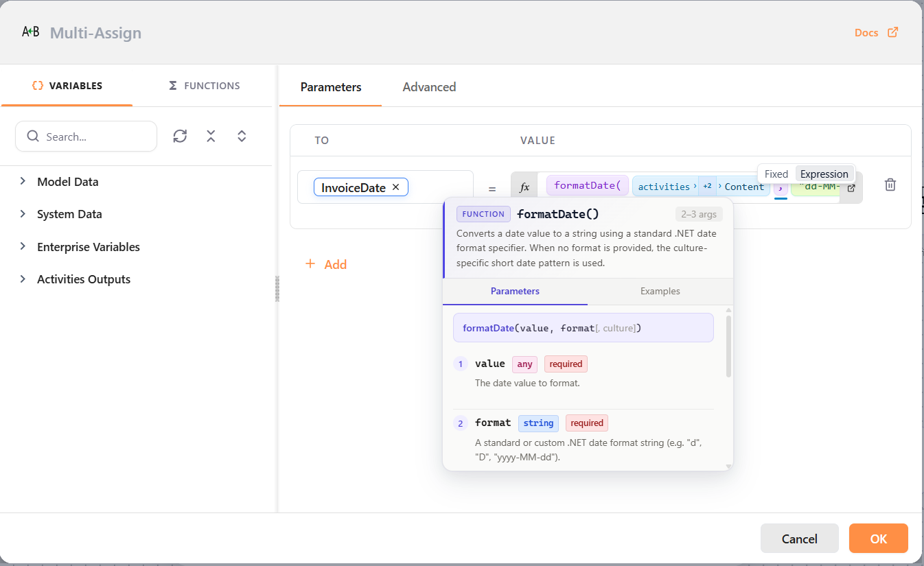
Task: Click the value parameter name
Action: 489,364
